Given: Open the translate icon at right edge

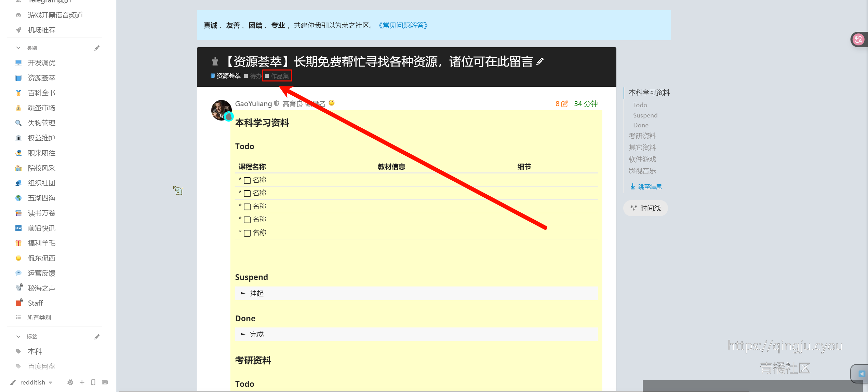Looking at the screenshot, I should click(858, 40).
